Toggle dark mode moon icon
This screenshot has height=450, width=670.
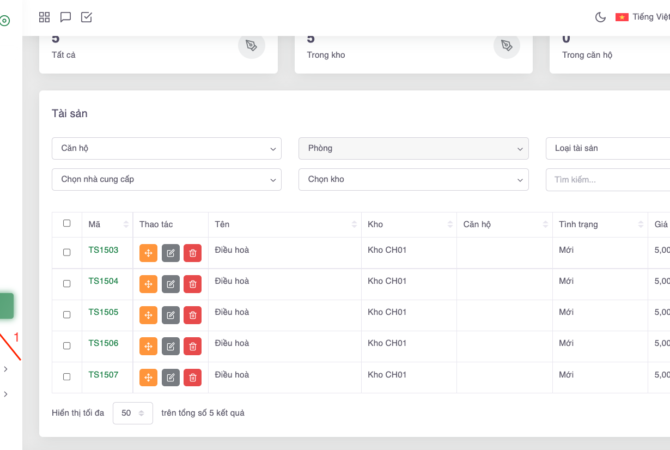(600, 17)
